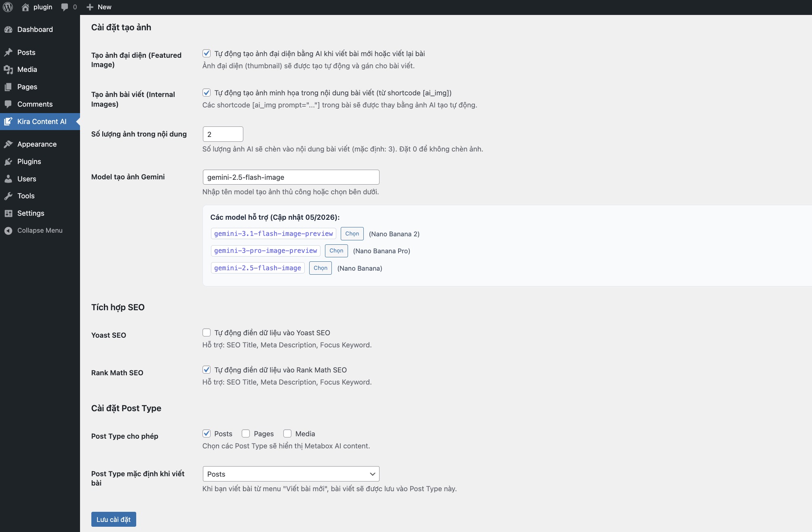Viewport: 812px width, 532px height.
Task: Toggle the internal images auto-create checkbox
Action: (x=207, y=93)
